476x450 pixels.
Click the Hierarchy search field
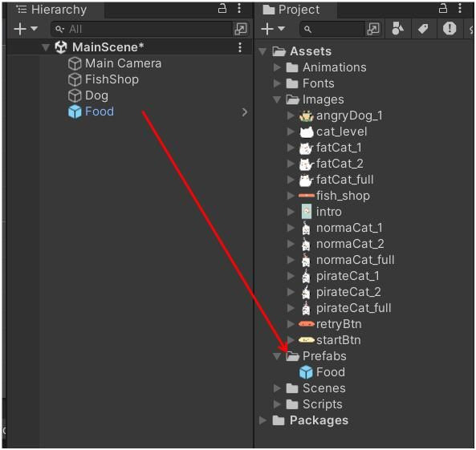click(142, 29)
